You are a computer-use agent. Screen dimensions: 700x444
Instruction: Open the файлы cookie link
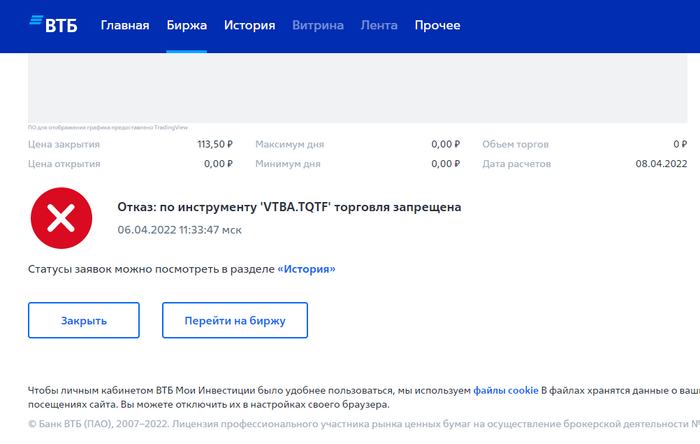[505, 390]
